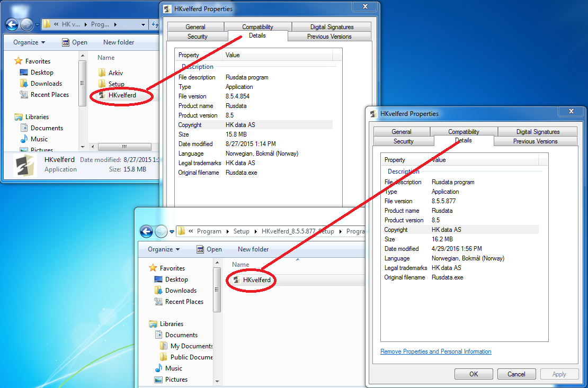Click horizontal scrollbar in top Explorer file list
The image size is (588, 388).
coord(124,147)
